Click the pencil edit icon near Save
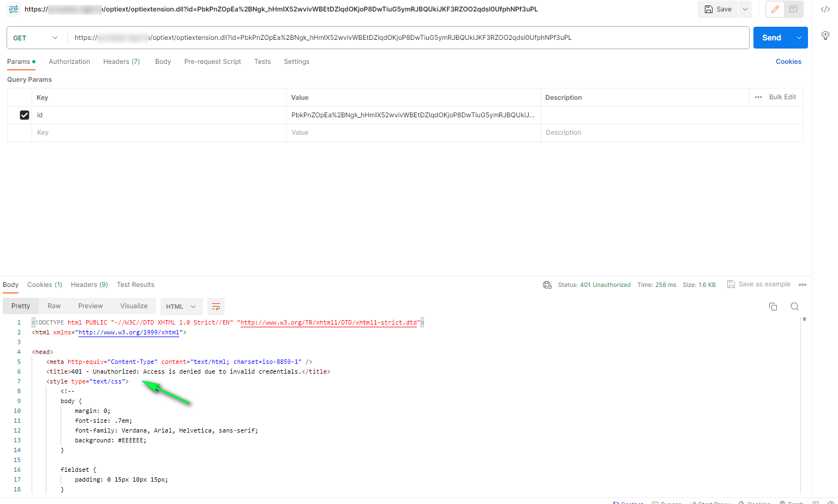Image resolution: width=838 pixels, height=504 pixels. coord(775,9)
